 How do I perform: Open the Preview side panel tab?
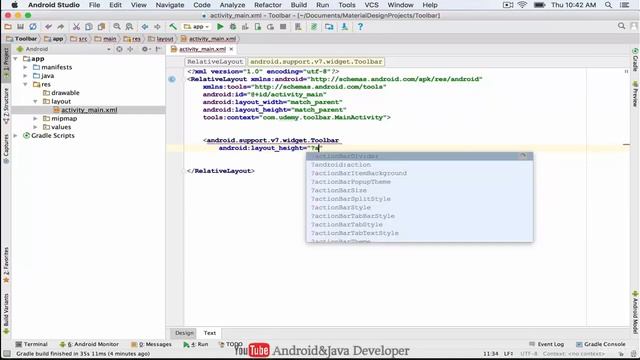click(635, 94)
